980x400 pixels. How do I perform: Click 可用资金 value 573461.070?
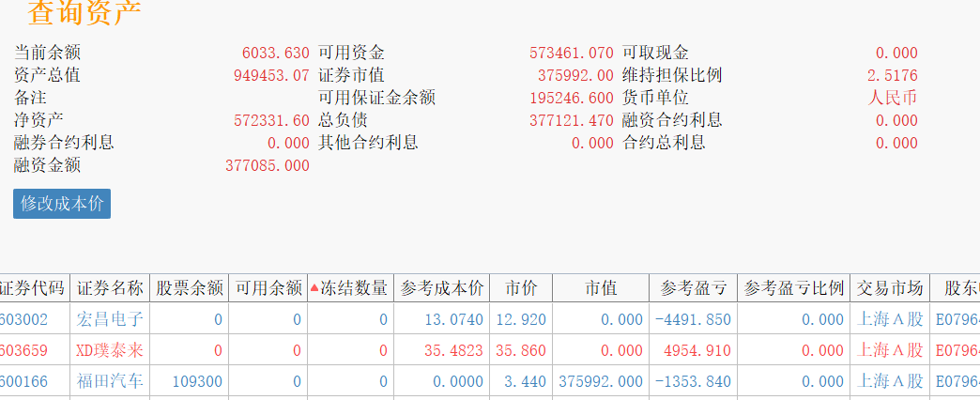pyautogui.click(x=572, y=54)
